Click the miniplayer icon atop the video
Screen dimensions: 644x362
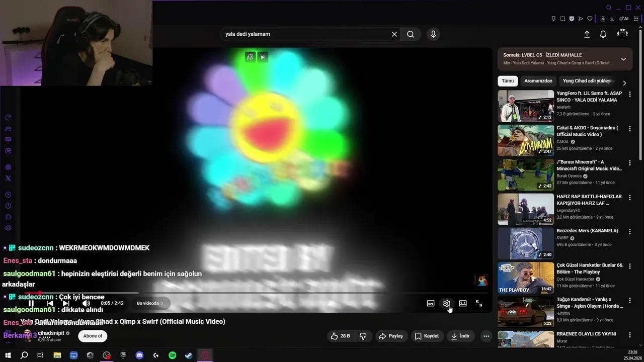click(250, 57)
